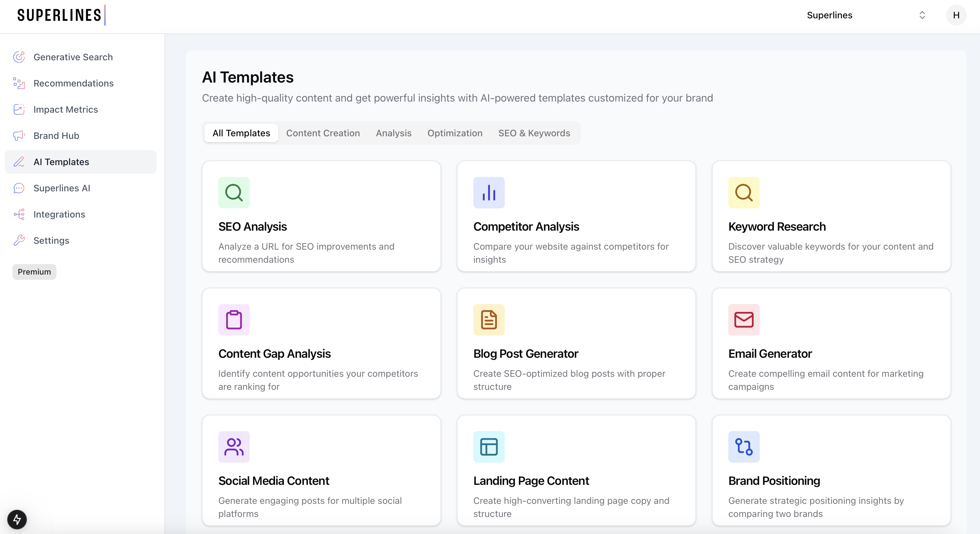Click the Integrations nodes icon
The height and width of the screenshot is (534, 980).
pyautogui.click(x=19, y=215)
